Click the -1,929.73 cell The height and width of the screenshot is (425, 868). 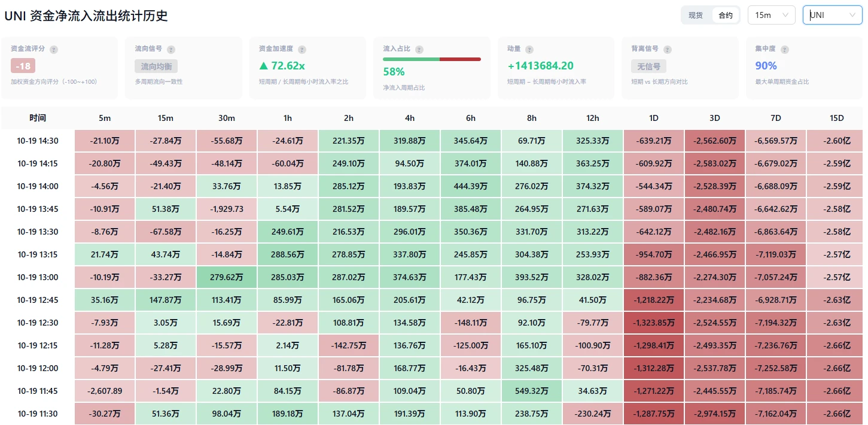[227, 209]
